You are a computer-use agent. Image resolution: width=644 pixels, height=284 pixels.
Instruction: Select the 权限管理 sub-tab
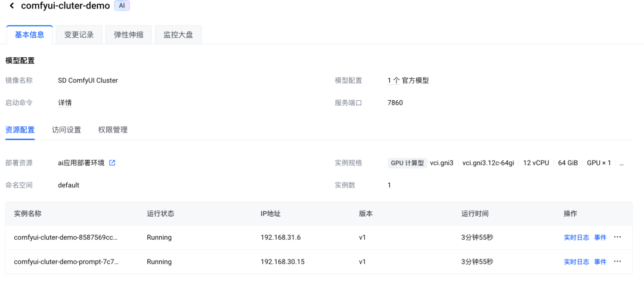pos(113,130)
